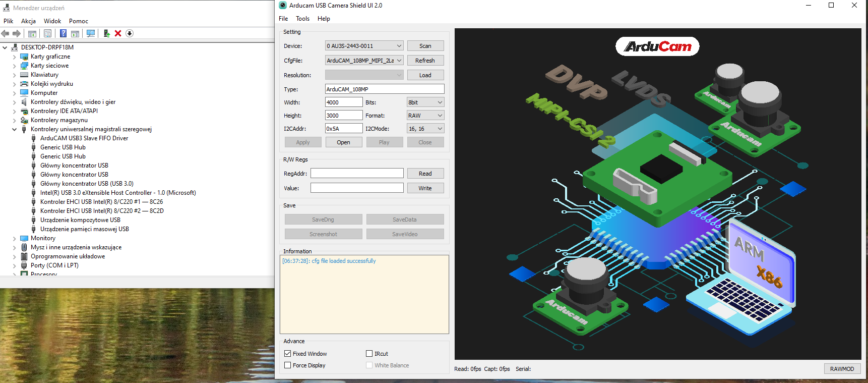Click the icon beside Kontrolery IDE ATA/ATAPI
868x383 pixels.
click(24, 111)
